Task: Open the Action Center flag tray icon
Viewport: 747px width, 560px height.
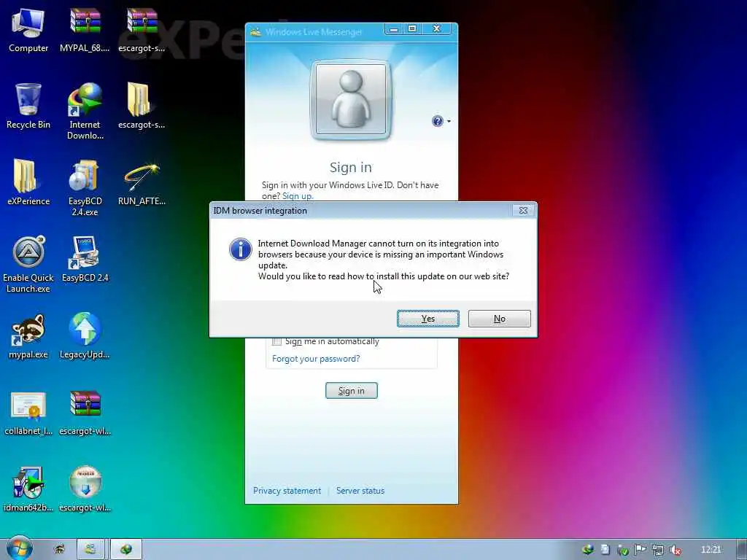Action: coord(640,550)
